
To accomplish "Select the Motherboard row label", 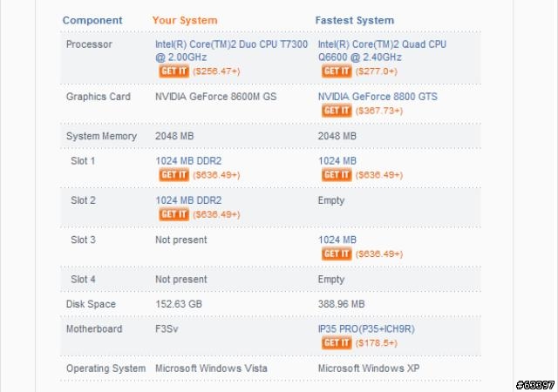I will [x=94, y=328].
